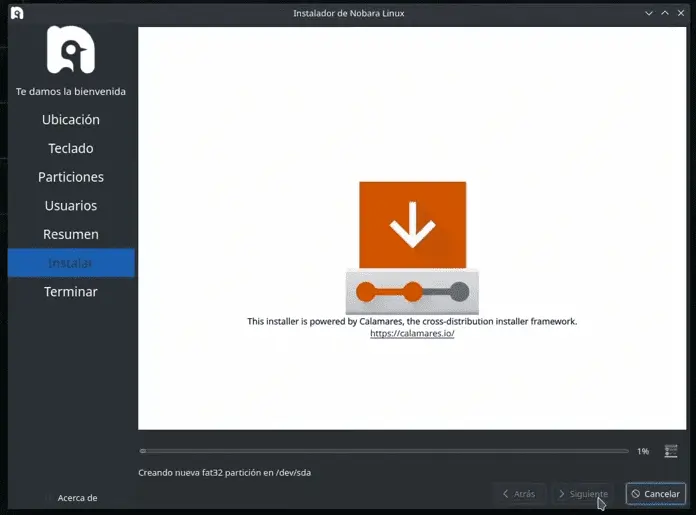Toggle the installation log view icon

[x=671, y=451]
